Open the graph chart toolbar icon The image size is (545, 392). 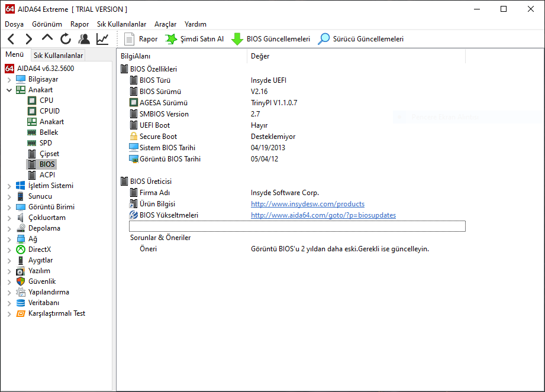[x=102, y=39]
